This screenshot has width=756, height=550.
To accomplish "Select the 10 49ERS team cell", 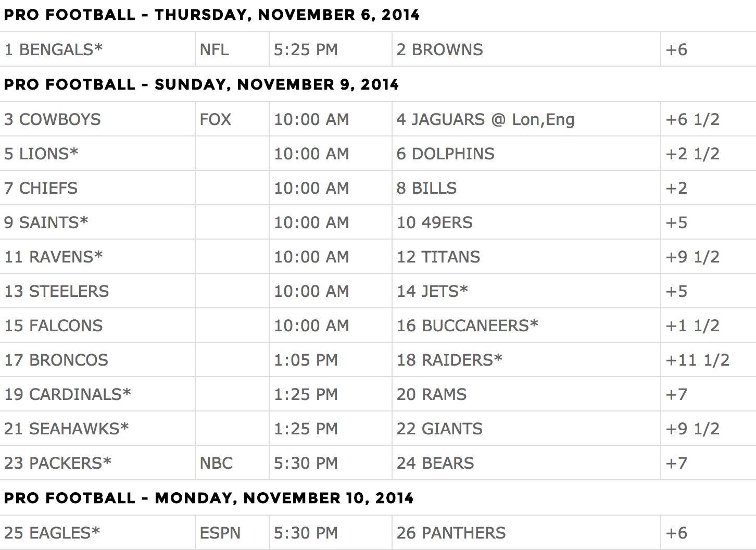I will click(x=435, y=222).
